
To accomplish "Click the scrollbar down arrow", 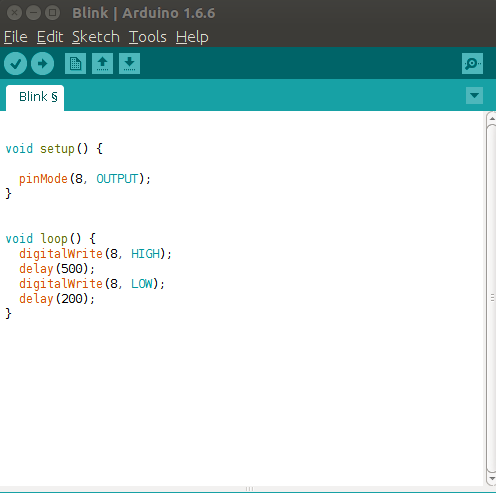I will pyautogui.click(x=491, y=479).
